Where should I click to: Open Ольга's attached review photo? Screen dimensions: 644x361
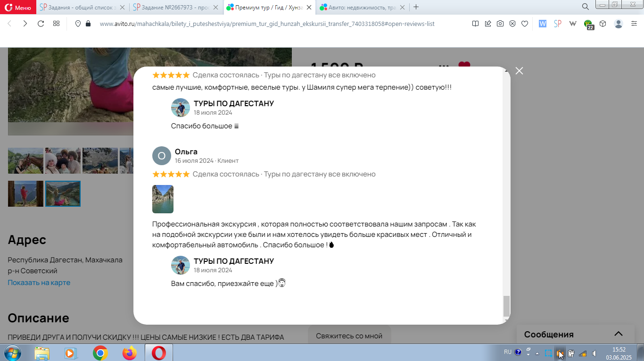tap(163, 199)
